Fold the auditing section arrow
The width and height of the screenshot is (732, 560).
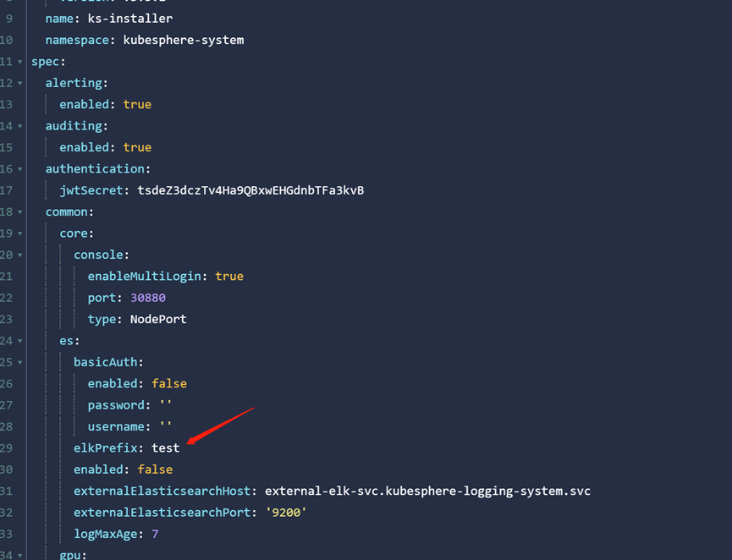(19, 126)
